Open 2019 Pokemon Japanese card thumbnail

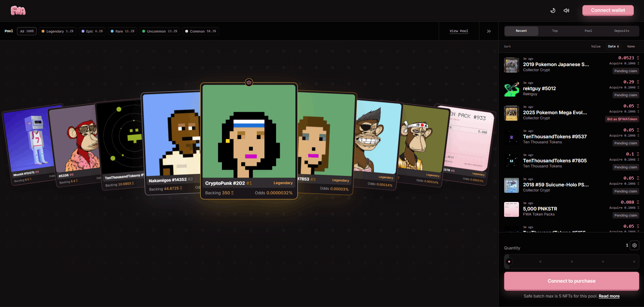(512, 65)
